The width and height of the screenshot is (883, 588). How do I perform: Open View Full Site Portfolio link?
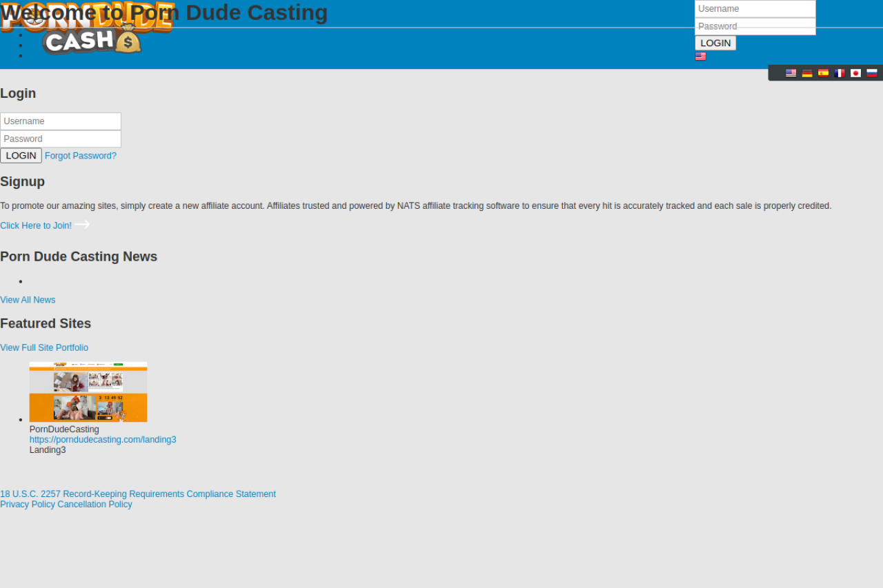(44, 348)
